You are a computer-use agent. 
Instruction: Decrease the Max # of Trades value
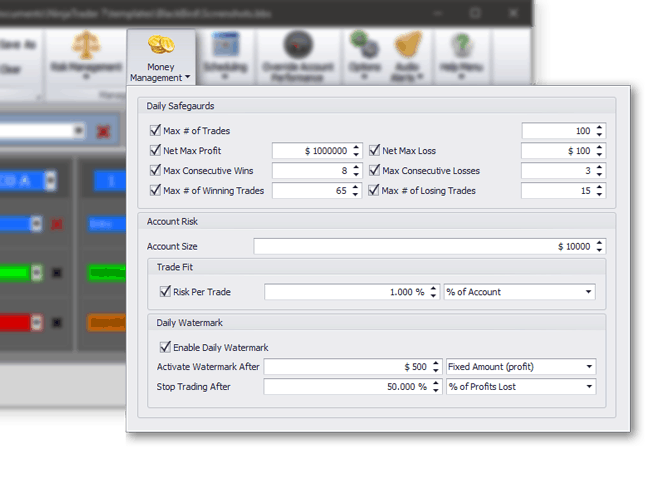(x=599, y=134)
